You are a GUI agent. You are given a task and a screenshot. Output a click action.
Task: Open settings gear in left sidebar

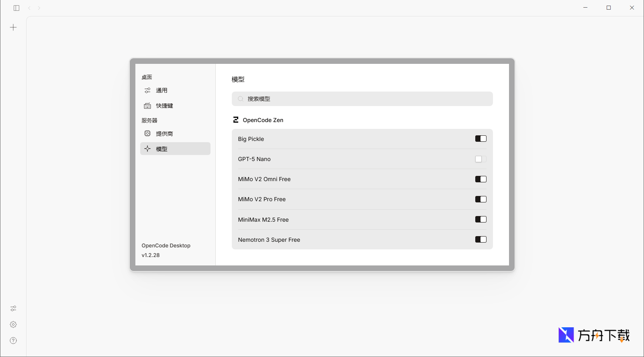(13, 324)
